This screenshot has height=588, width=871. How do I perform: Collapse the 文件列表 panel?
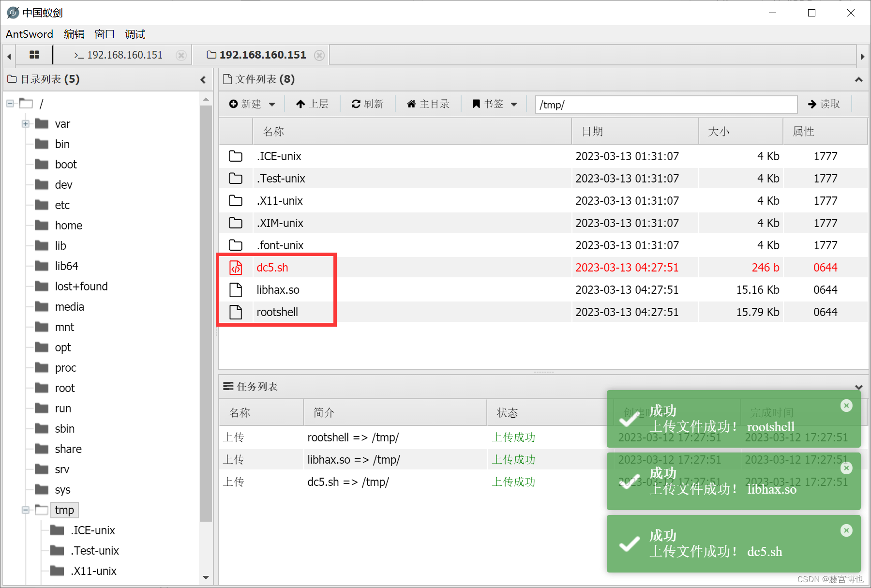click(x=858, y=79)
